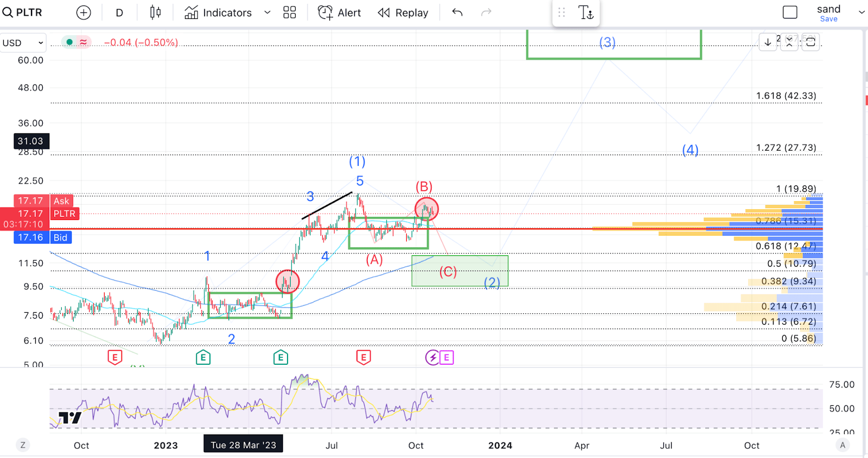Screen dimensions: 868x458
Task: Start bar Replay mode
Action: [403, 12]
